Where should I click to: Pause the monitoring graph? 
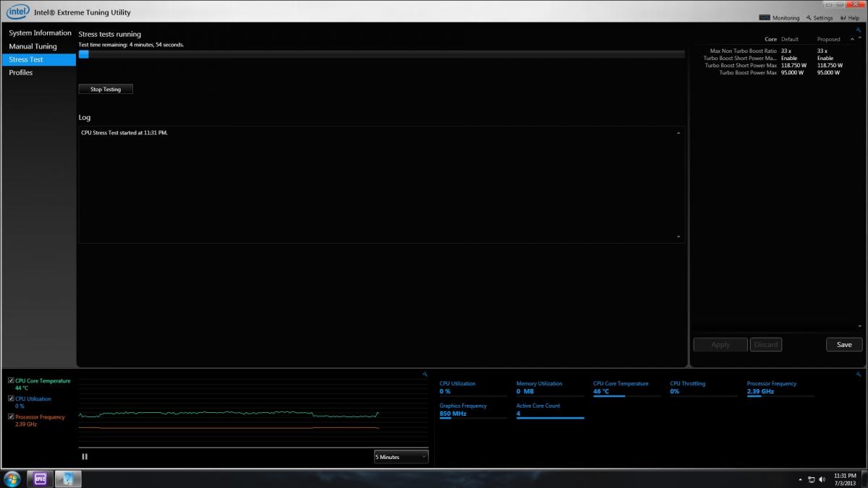click(85, 456)
